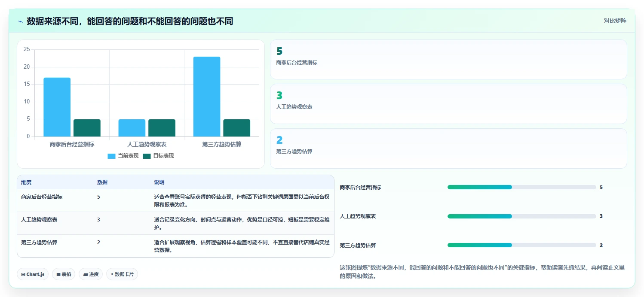The height and width of the screenshot is (297, 644).
Task: Click the 数据卡片 tag chip
Action: [x=122, y=274]
